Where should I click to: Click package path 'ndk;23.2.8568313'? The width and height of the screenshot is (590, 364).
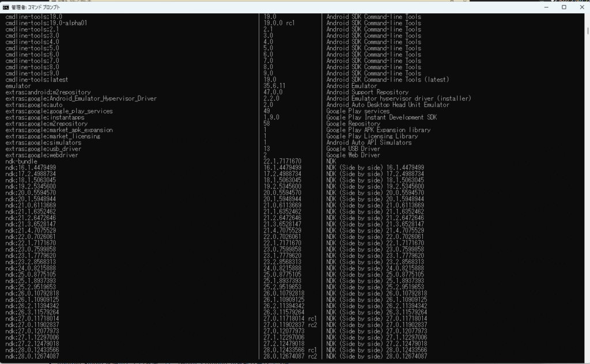coord(31,263)
